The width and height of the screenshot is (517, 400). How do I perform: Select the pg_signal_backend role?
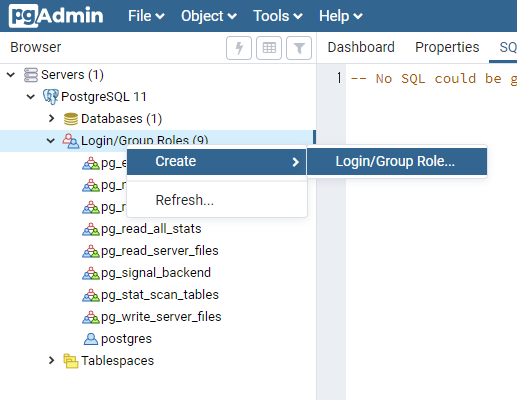tap(156, 273)
